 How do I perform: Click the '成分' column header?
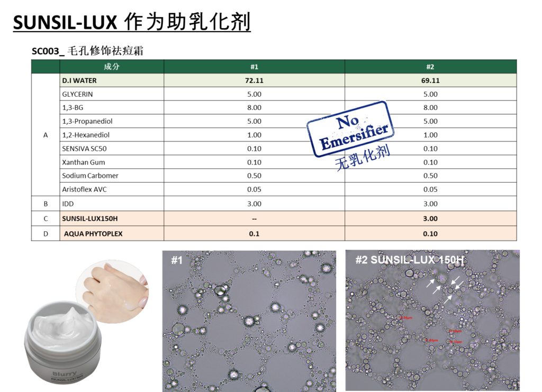(x=112, y=67)
